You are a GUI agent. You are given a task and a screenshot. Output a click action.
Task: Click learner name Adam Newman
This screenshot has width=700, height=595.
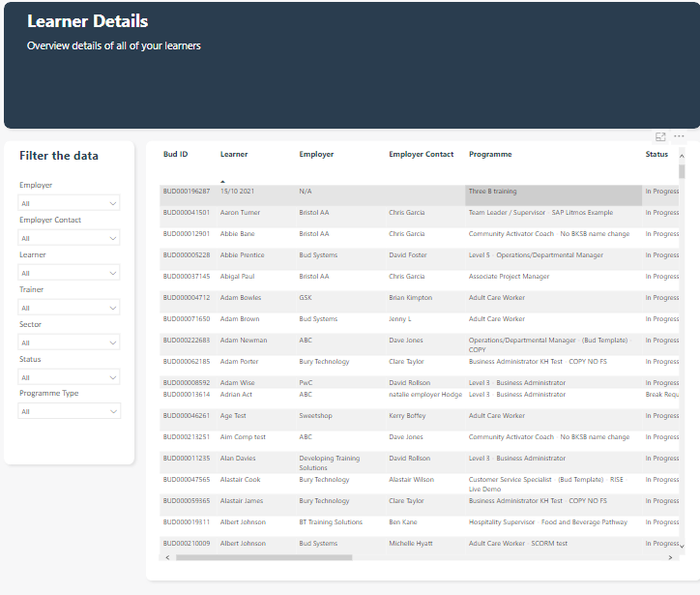pos(244,341)
